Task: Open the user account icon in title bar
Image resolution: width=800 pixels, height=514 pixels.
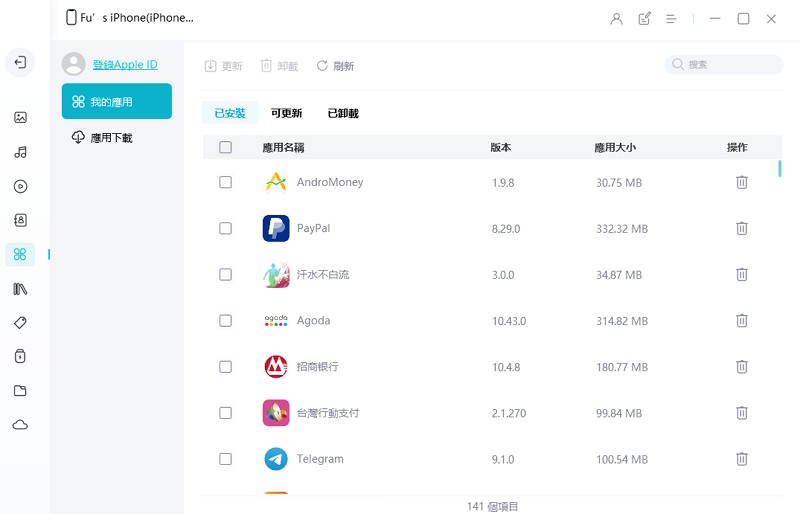Action: tap(616, 19)
